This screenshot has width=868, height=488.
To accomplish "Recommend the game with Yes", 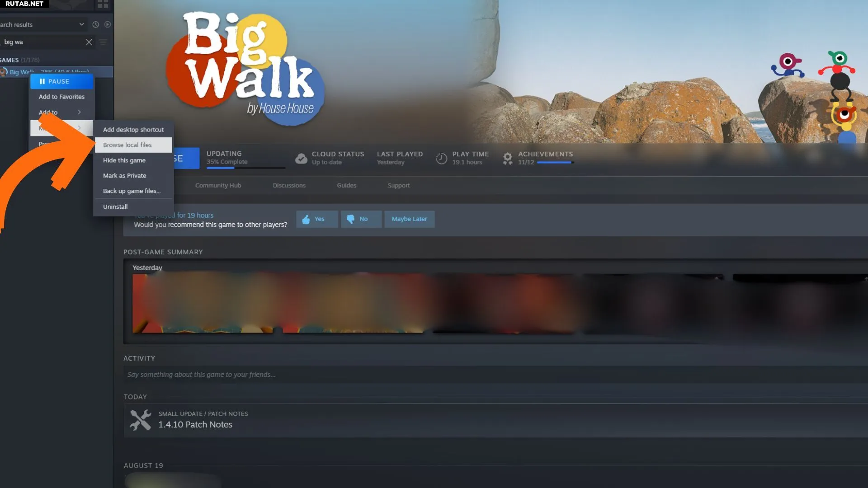I will (x=317, y=219).
